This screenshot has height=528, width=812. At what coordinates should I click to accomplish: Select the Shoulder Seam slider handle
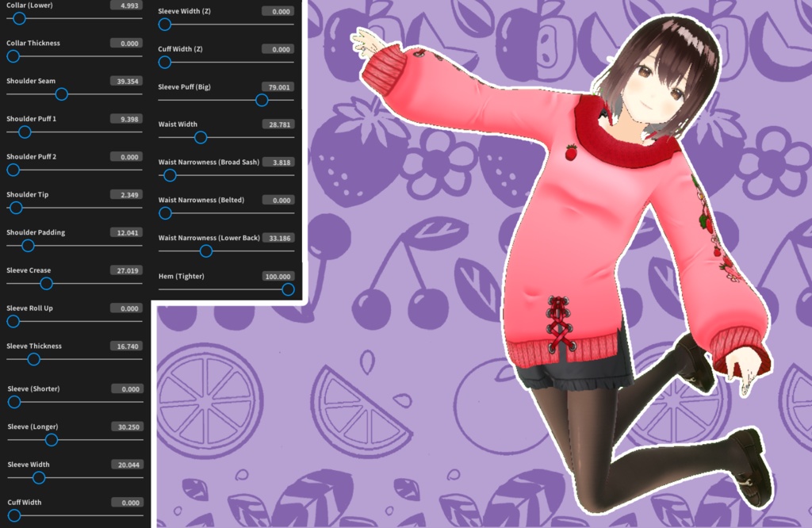(x=63, y=94)
